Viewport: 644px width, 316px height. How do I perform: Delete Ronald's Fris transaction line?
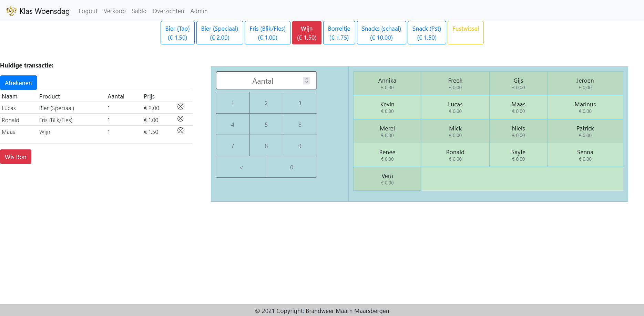[x=180, y=119]
